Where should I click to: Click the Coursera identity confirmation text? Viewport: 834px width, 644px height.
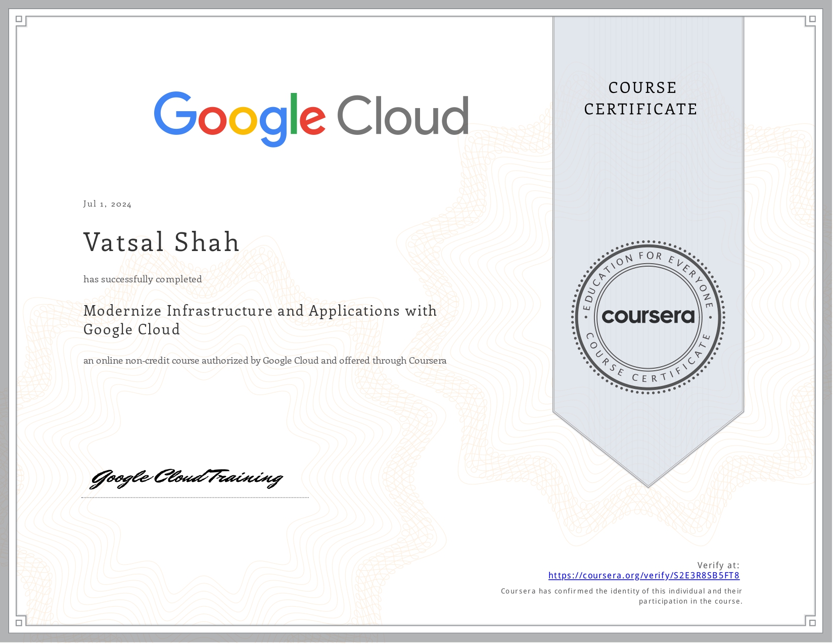coord(621,596)
